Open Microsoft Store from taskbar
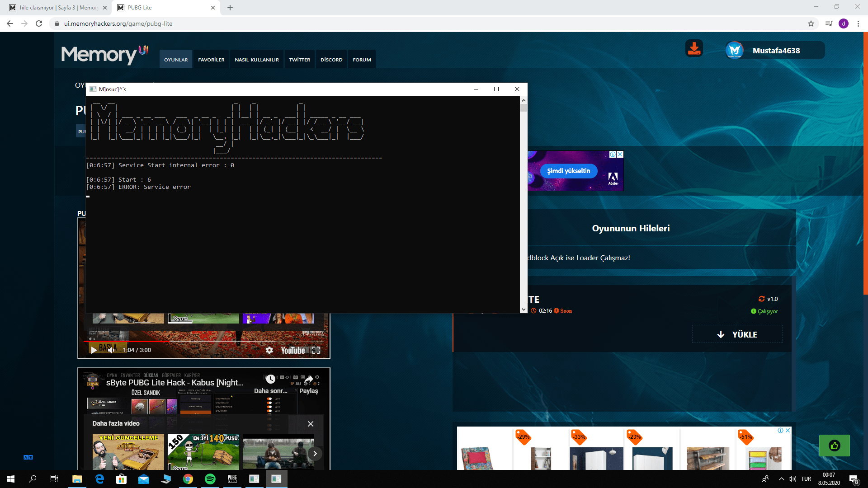This screenshot has height=488, width=868. point(122,479)
